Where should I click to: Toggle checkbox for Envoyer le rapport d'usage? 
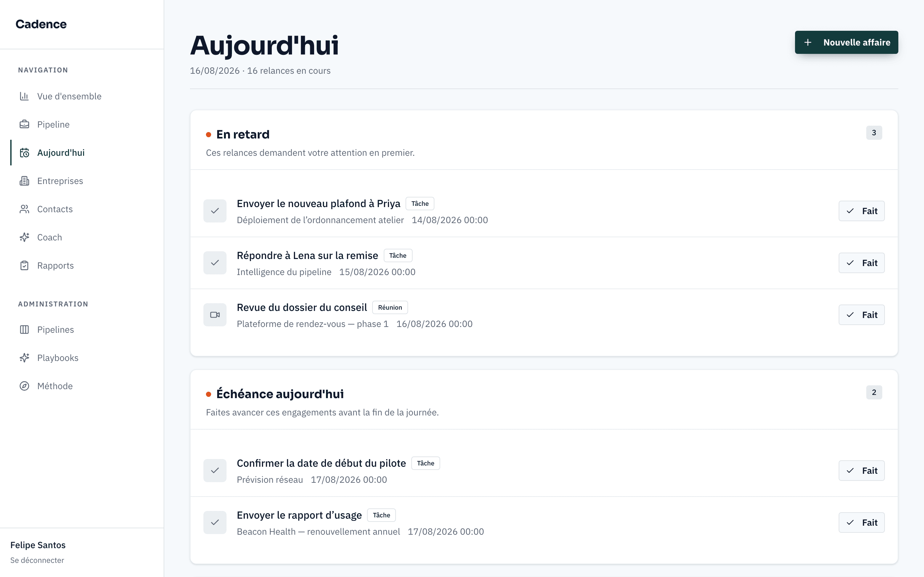(215, 523)
